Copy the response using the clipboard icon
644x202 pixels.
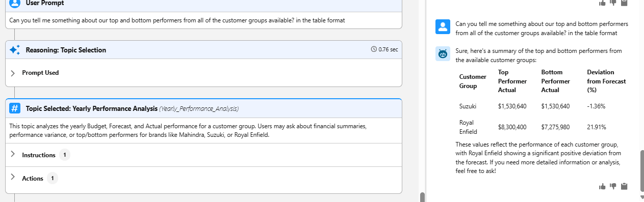point(625,186)
